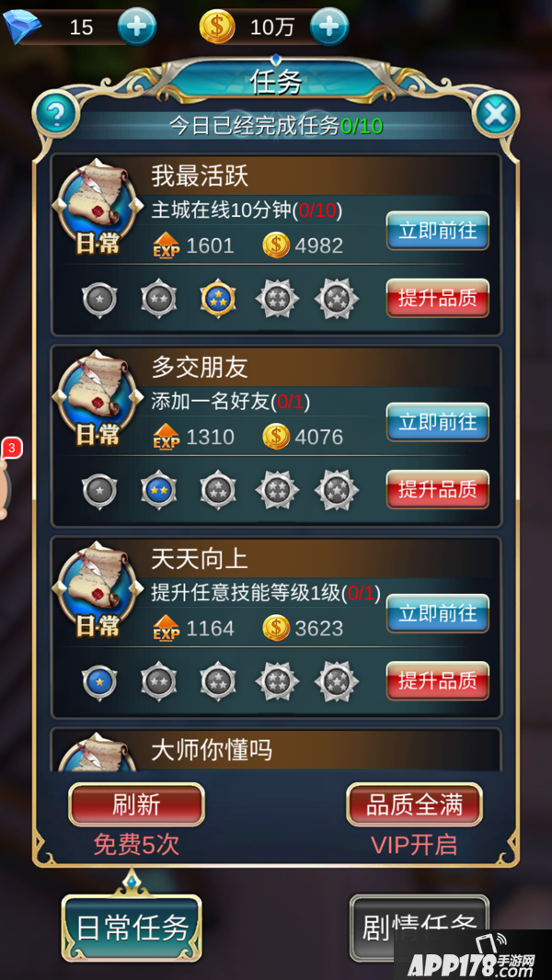Click 立即前往 for the 天天向上 quest

(438, 613)
